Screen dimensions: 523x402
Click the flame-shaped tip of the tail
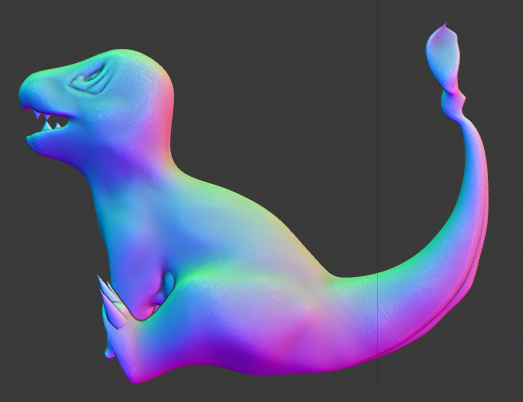(444, 58)
